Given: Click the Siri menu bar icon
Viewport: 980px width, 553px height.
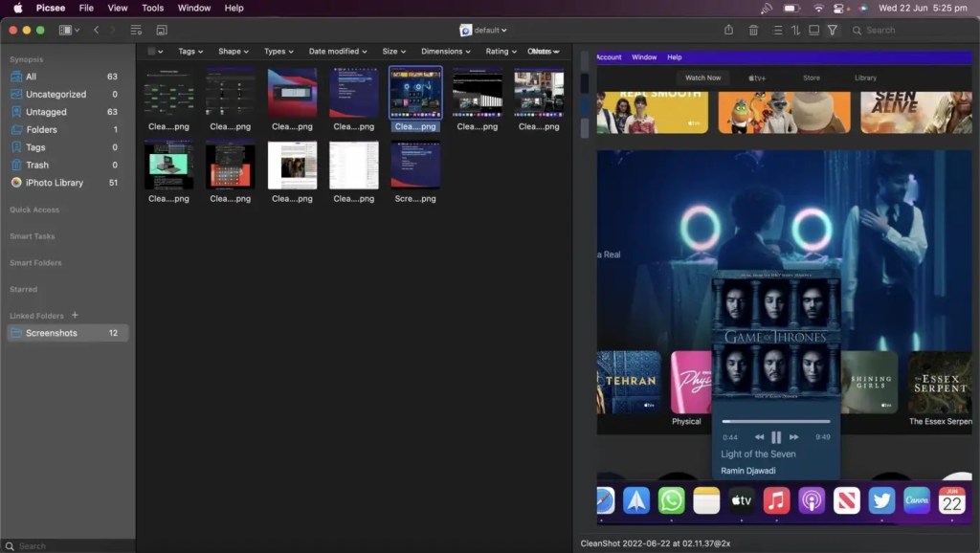Looking at the screenshot, I should tap(864, 8).
